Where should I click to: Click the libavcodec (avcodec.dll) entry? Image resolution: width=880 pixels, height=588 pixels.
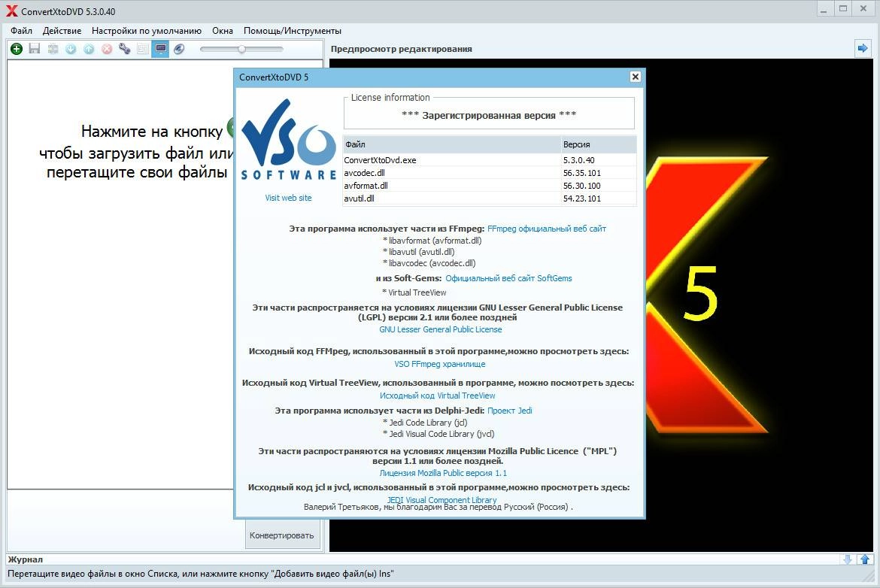tap(429, 263)
